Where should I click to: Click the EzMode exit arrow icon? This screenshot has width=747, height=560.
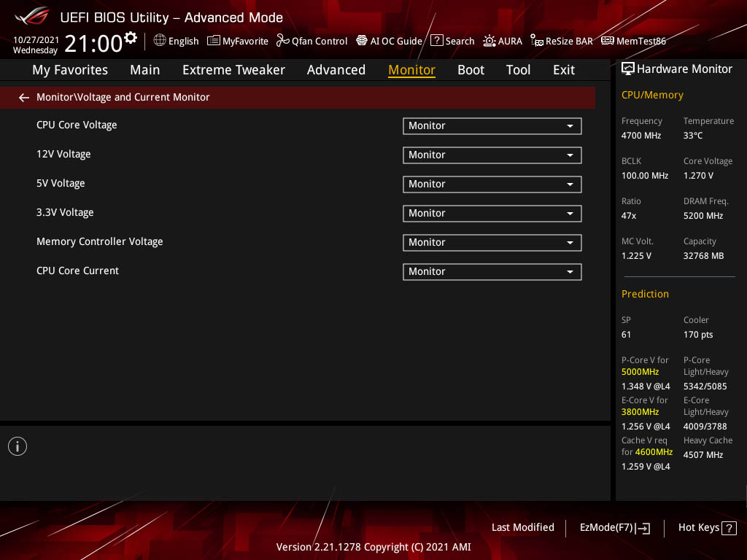tap(643, 528)
